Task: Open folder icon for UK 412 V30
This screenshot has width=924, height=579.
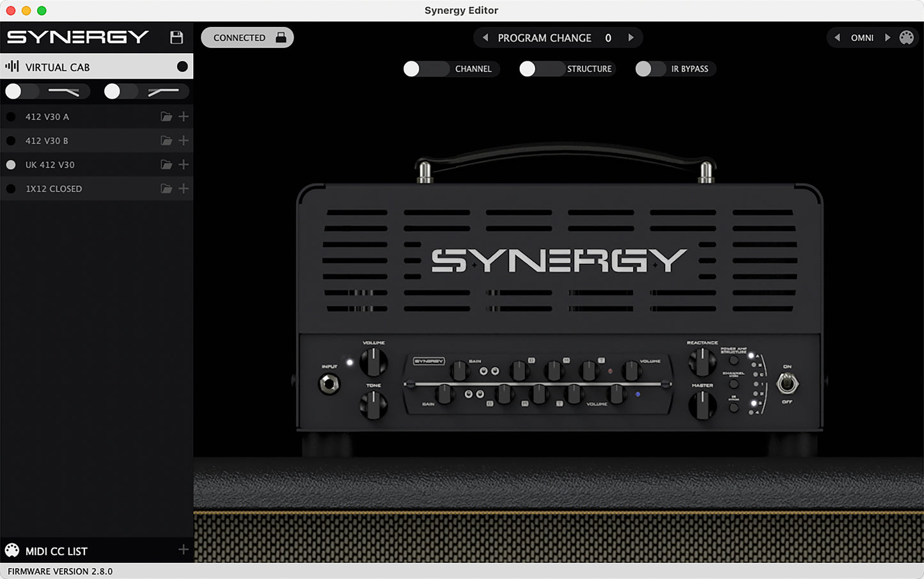Action: [166, 164]
